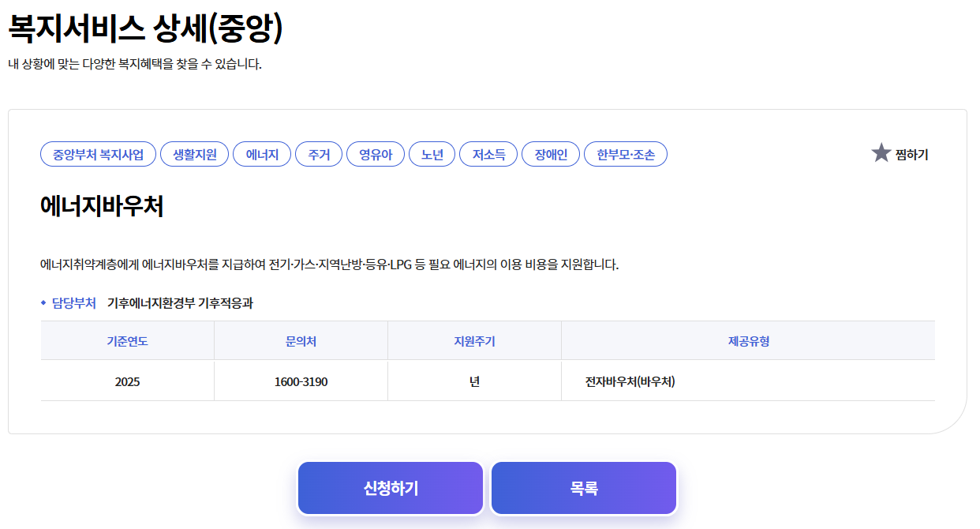Click the 목록 list button
The image size is (980, 529).
tap(583, 487)
